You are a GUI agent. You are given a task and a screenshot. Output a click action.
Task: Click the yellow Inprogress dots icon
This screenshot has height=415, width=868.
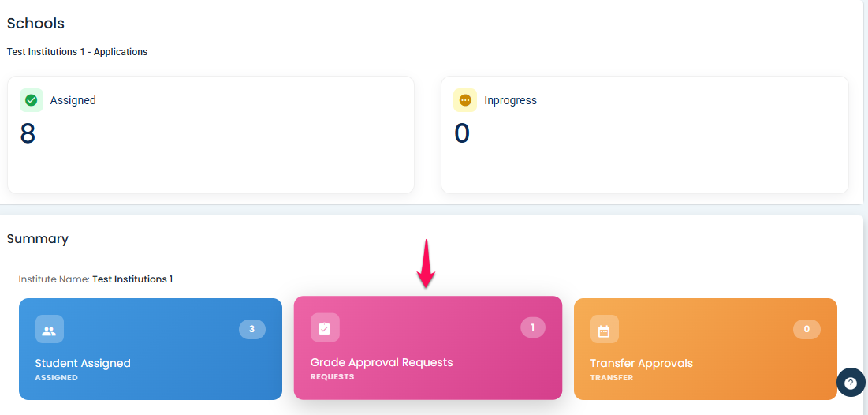[x=465, y=100]
